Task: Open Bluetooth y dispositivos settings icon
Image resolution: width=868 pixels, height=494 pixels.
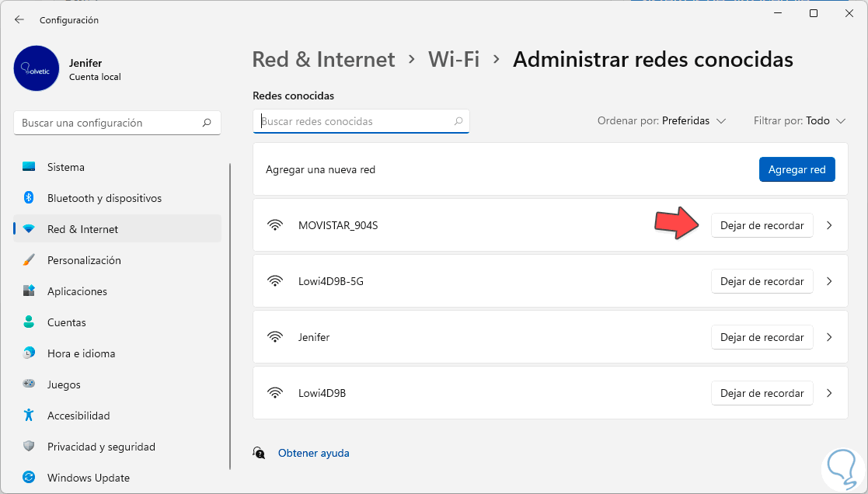Action: (29, 198)
